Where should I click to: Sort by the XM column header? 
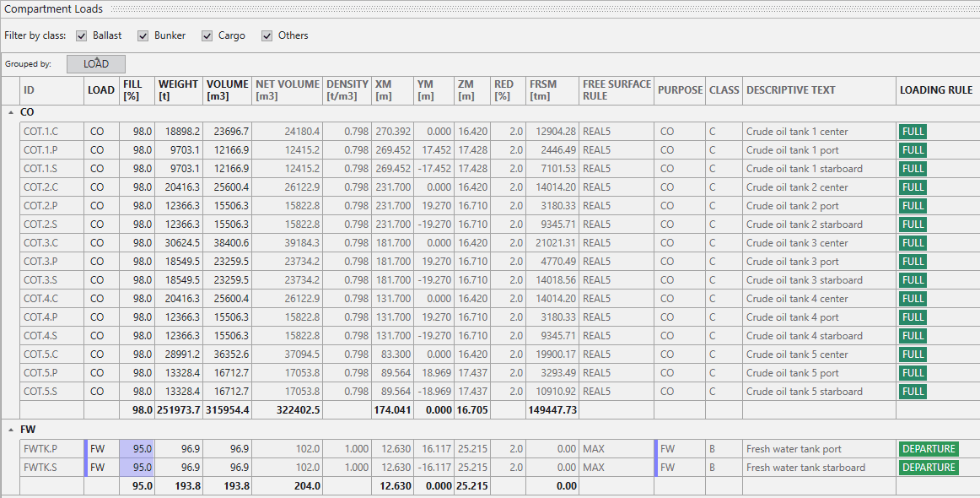pyautogui.click(x=393, y=90)
